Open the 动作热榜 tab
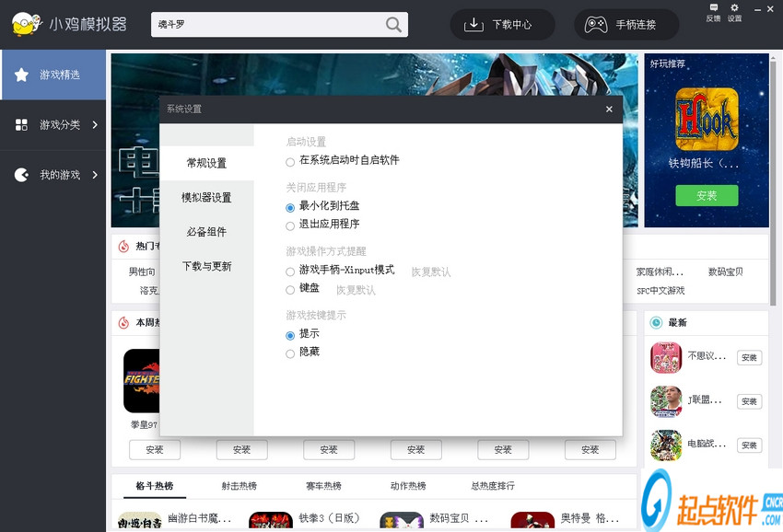The image size is (783, 532). (x=408, y=486)
